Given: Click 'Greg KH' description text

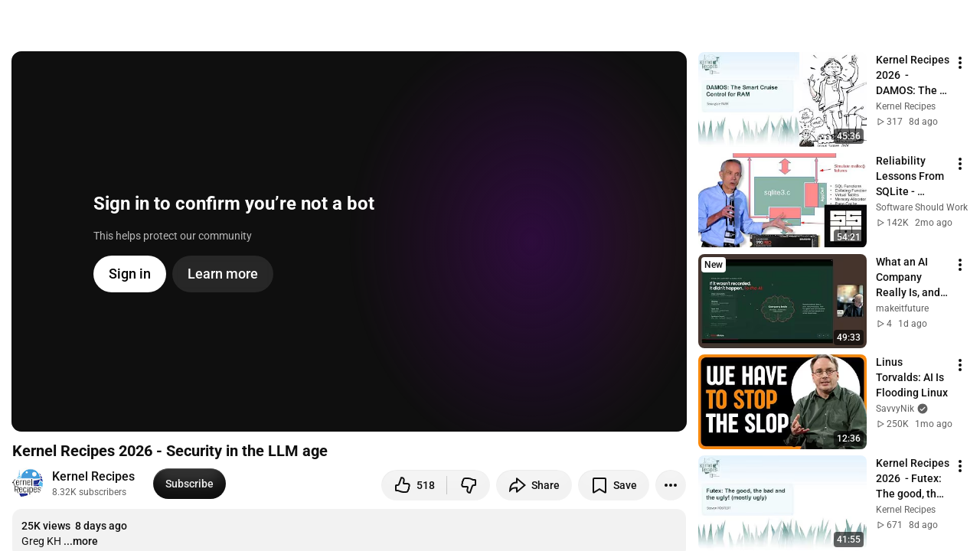Looking at the screenshot, I should [41, 541].
